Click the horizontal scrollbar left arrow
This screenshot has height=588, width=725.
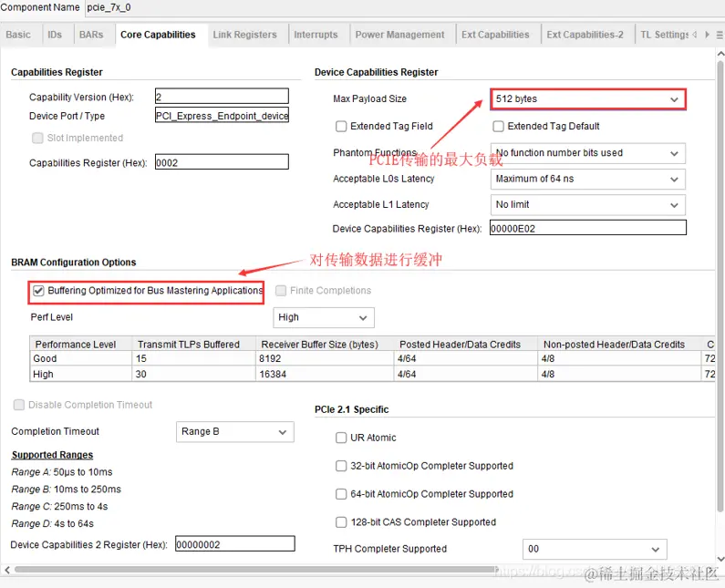[7, 570]
